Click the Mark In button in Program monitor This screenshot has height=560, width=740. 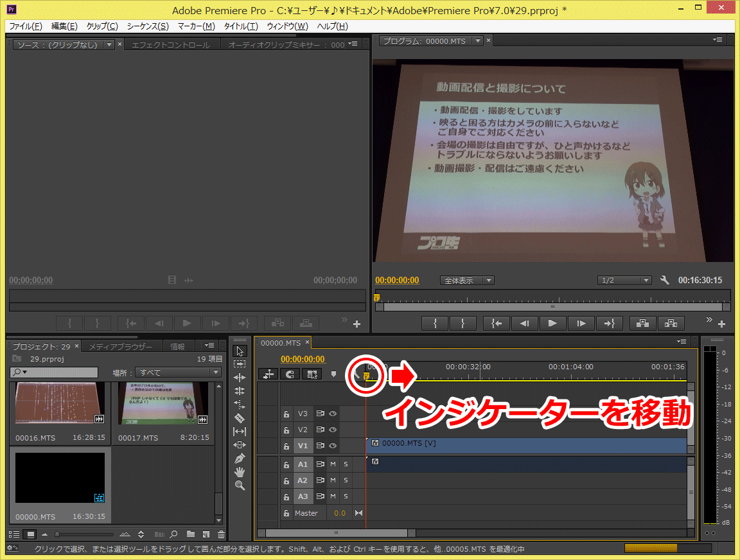pyautogui.click(x=436, y=324)
